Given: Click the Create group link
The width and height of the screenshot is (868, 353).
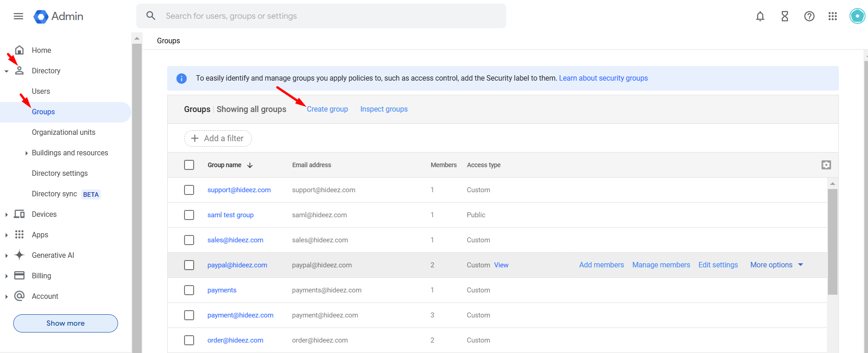Looking at the screenshot, I should pyautogui.click(x=327, y=109).
